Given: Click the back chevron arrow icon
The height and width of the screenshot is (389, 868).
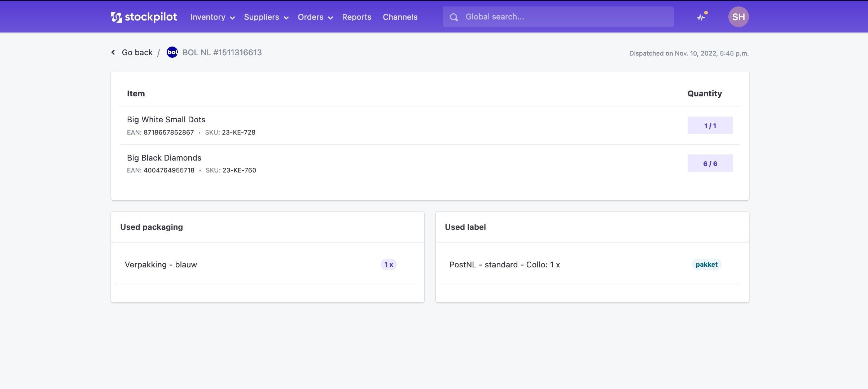Looking at the screenshot, I should (113, 52).
